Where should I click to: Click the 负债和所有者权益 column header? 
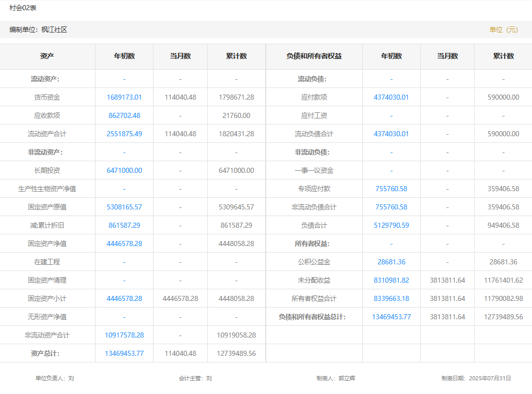(314, 56)
